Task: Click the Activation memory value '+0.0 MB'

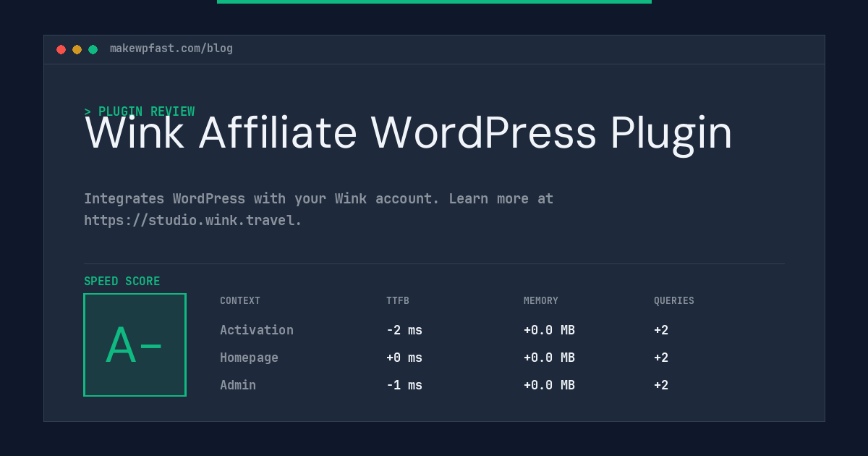Action: 550,330
